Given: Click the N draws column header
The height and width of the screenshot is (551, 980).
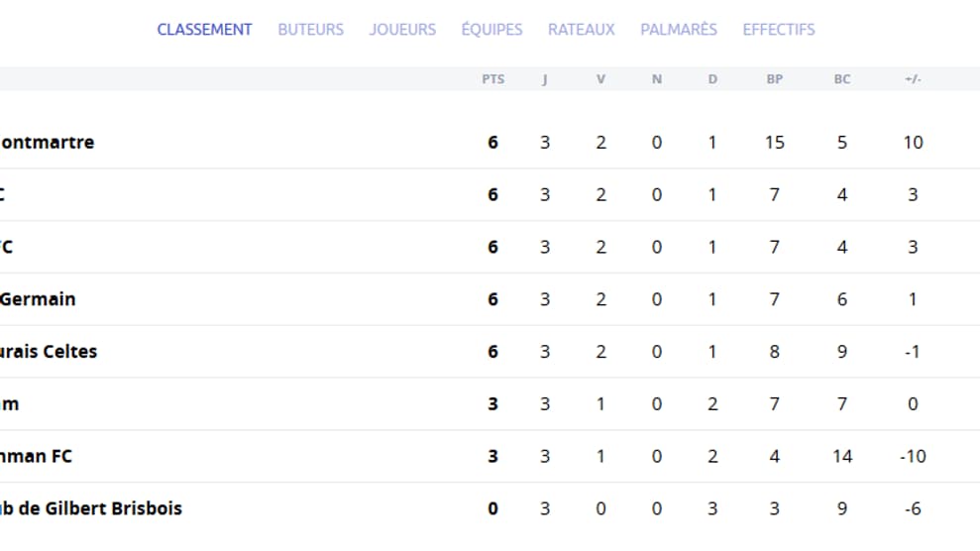Looking at the screenshot, I should (x=656, y=79).
